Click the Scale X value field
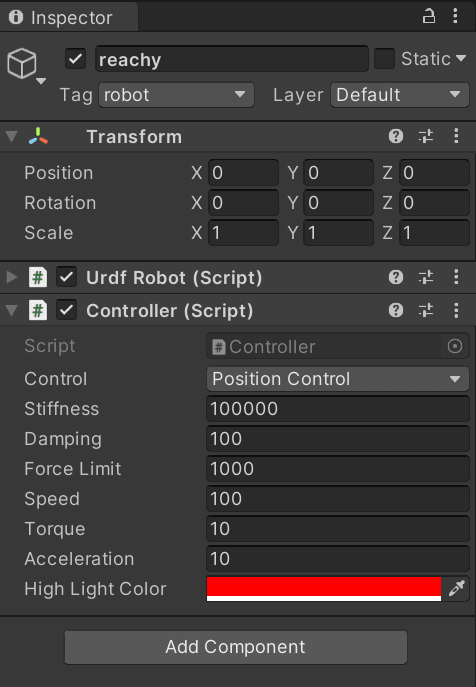This screenshot has width=476, height=687. tap(243, 233)
